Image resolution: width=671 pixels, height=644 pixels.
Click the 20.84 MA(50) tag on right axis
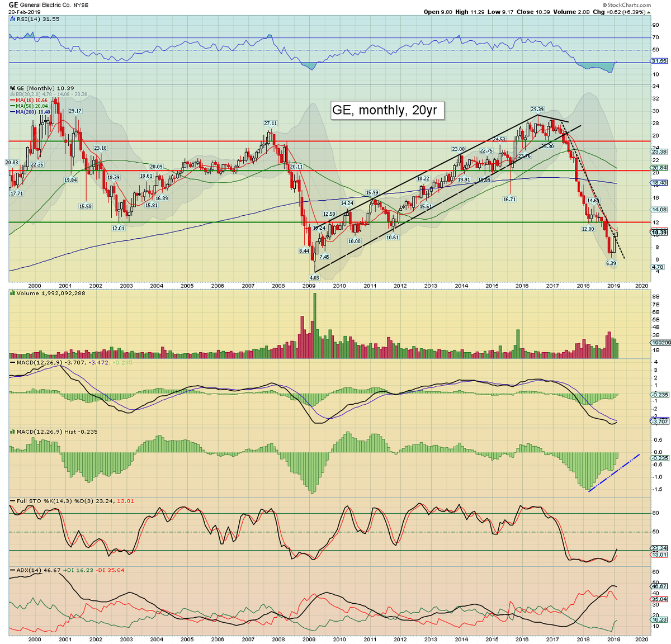(x=660, y=167)
